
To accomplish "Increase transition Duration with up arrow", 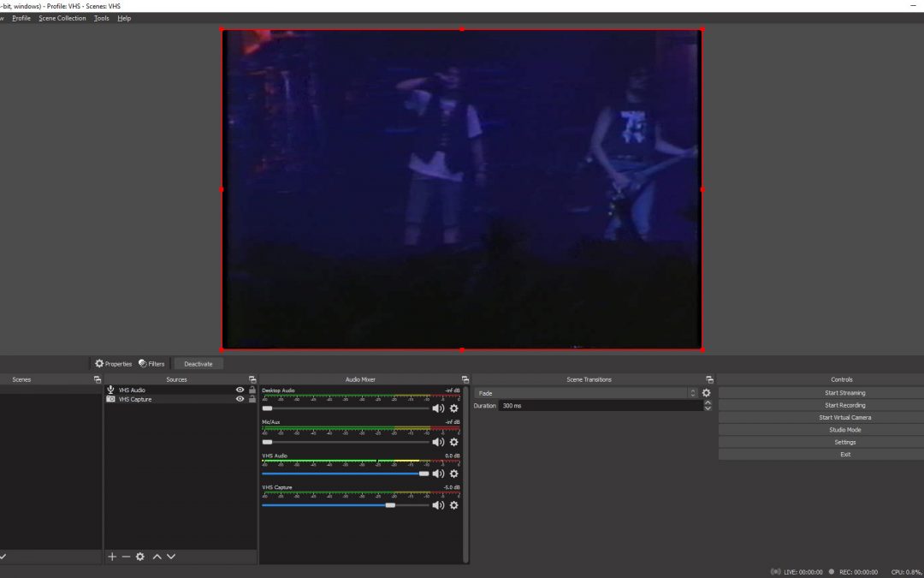I will (708, 402).
